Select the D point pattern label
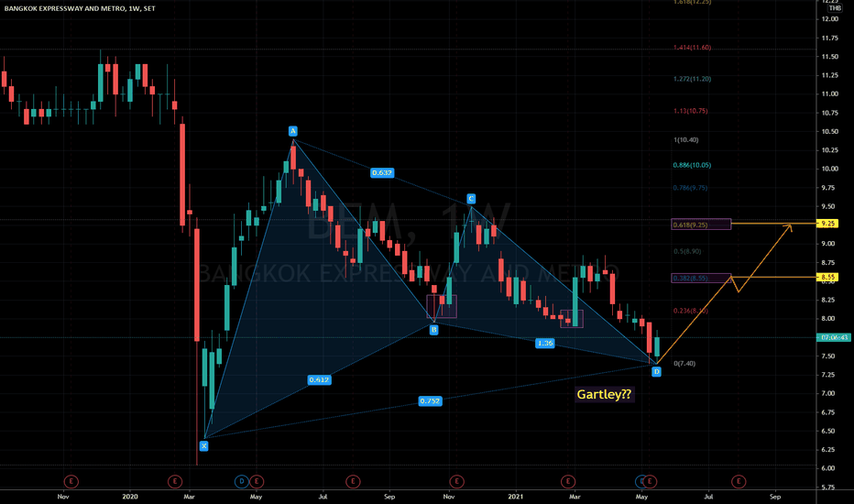 pyautogui.click(x=656, y=372)
